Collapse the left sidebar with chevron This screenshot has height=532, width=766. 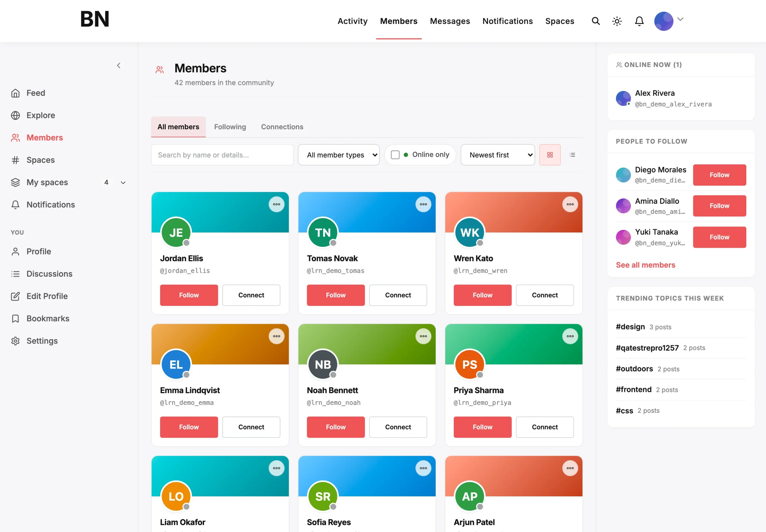[119, 65]
